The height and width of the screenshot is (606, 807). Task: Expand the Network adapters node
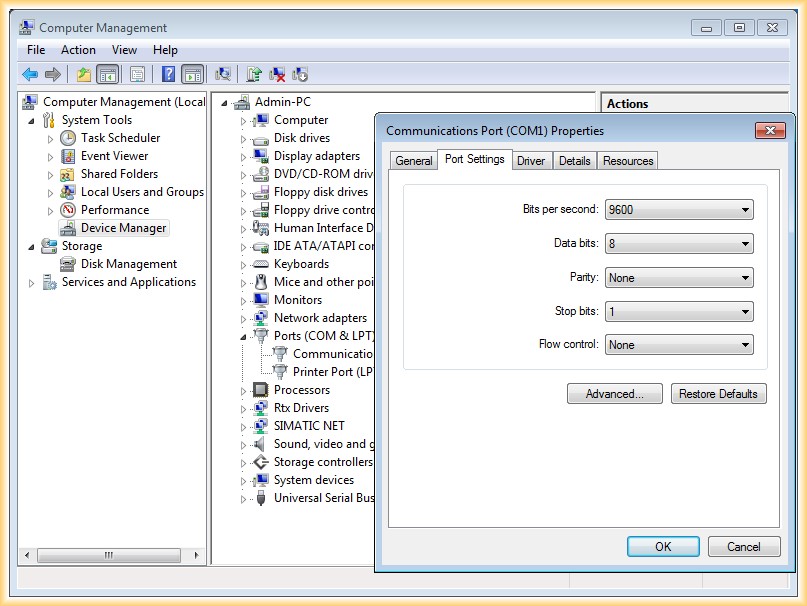coord(243,318)
